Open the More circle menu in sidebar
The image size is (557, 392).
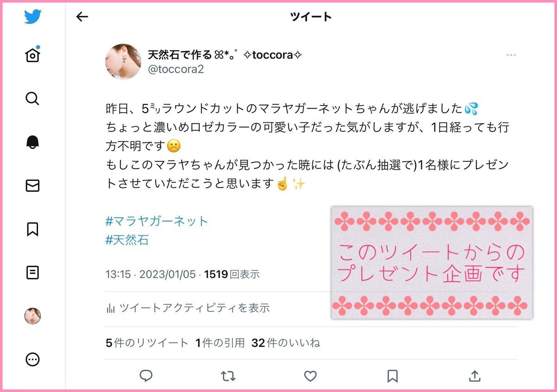tap(32, 360)
